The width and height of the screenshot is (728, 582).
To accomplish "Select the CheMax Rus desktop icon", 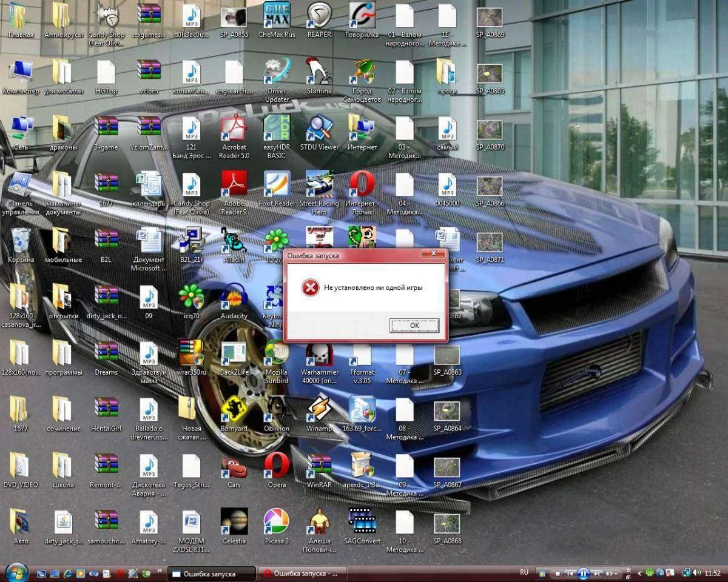I will (277, 20).
